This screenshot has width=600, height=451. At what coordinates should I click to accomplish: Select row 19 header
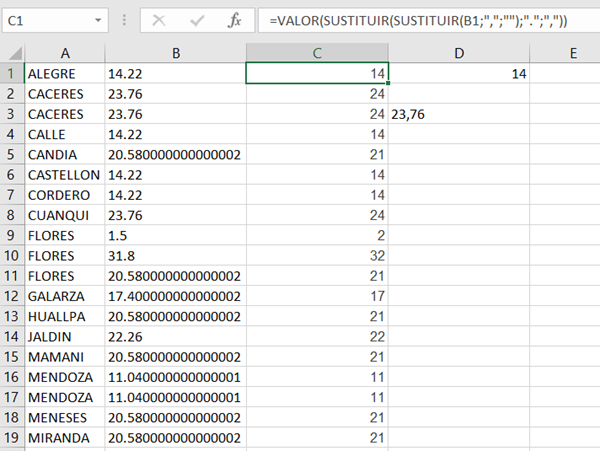pos(11,438)
